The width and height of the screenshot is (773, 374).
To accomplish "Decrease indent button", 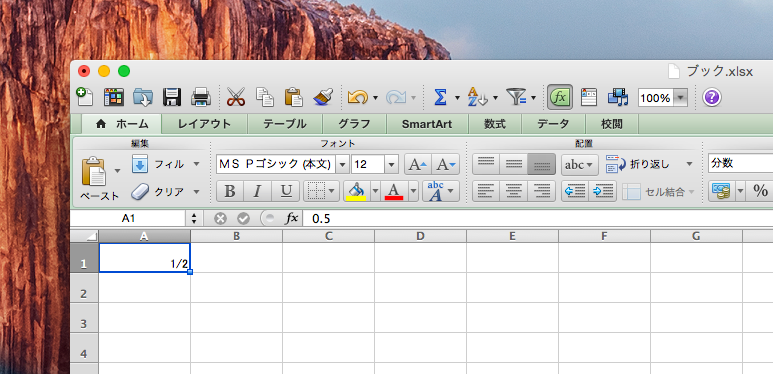I will pos(575,191).
